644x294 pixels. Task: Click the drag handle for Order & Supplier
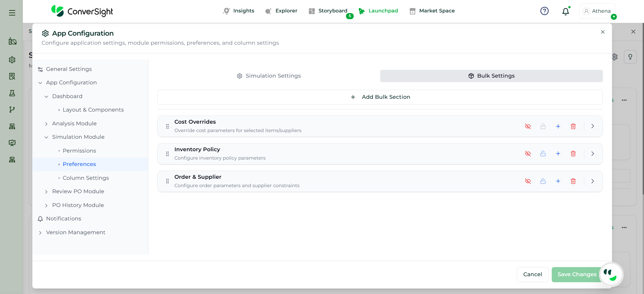[x=167, y=181]
